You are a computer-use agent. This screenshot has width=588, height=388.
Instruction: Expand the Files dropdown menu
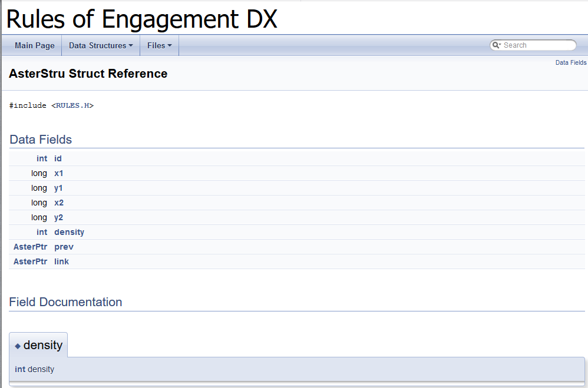pos(159,45)
